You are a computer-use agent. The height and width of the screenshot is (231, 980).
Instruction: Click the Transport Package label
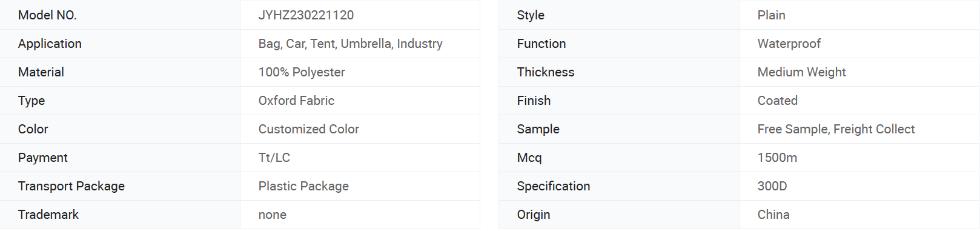(x=71, y=186)
